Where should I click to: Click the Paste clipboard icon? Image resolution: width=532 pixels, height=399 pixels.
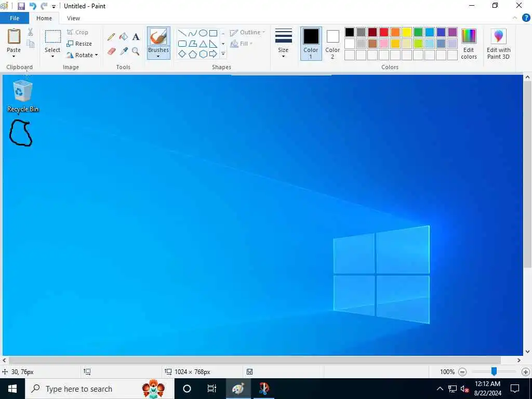click(x=14, y=36)
